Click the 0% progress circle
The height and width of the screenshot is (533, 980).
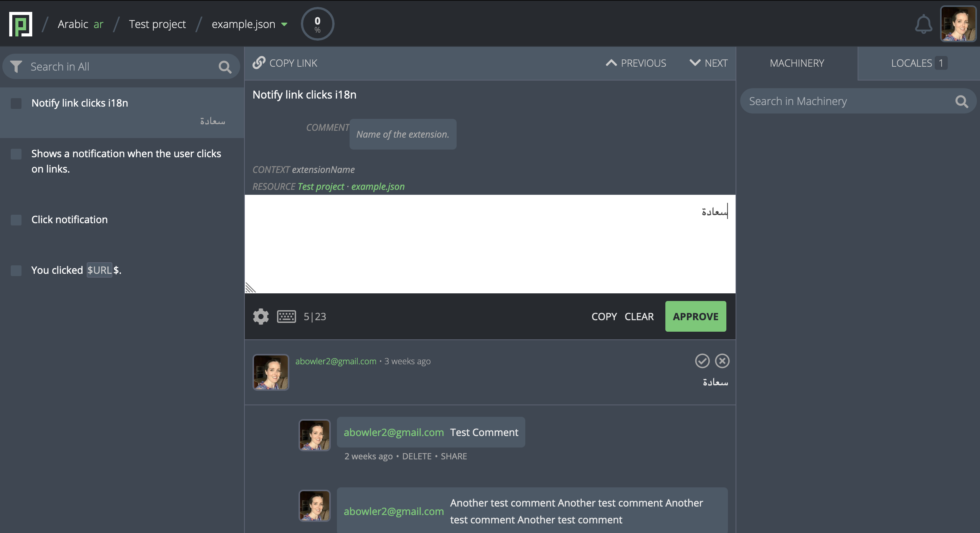click(x=317, y=24)
